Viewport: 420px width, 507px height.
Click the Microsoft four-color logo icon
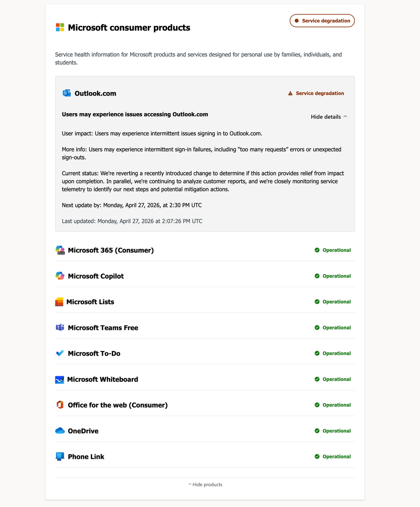[x=60, y=27]
